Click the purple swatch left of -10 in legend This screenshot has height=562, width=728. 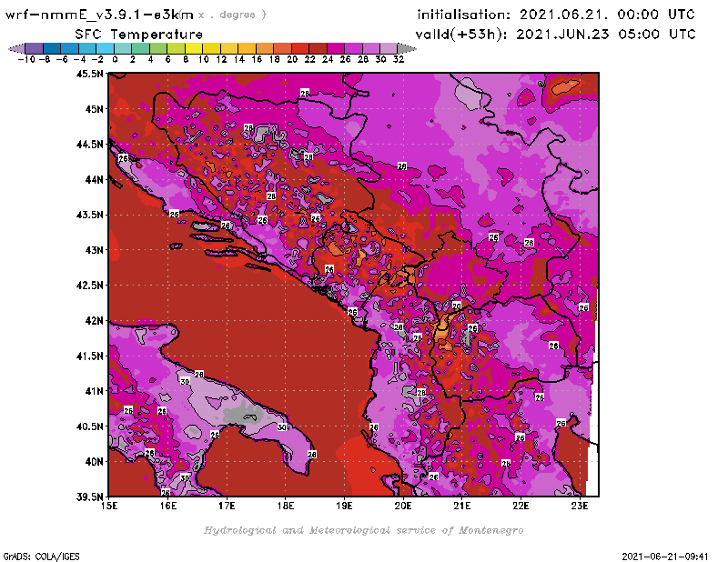click(34, 48)
